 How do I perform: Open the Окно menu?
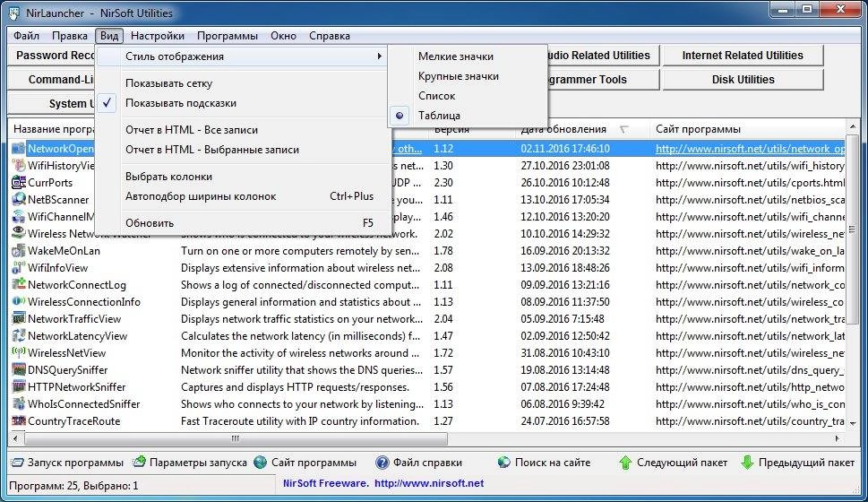coord(283,36)
